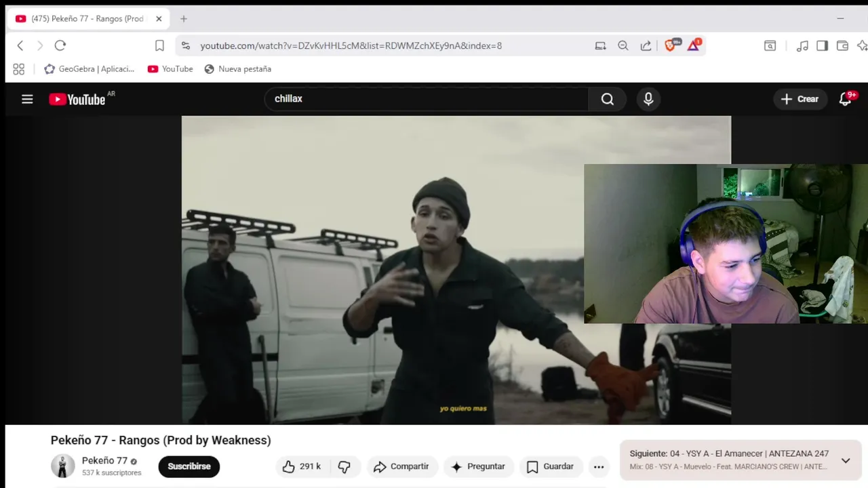Start voice search with microphone
This screenshot has height=488, width=868.
(x=648, y=99)
